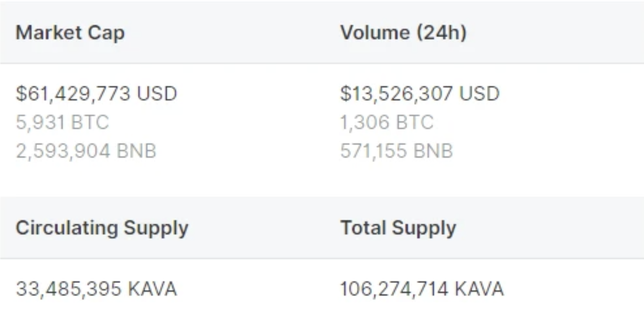Click the word USD after the volume
644x335 pixels.
tap(480, 93)
